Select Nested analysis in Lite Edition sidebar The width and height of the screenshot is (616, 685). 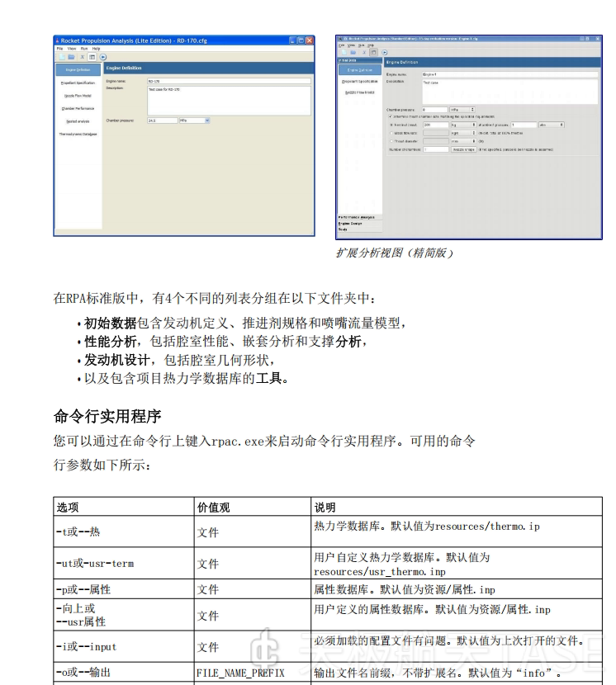click(78, 121)
